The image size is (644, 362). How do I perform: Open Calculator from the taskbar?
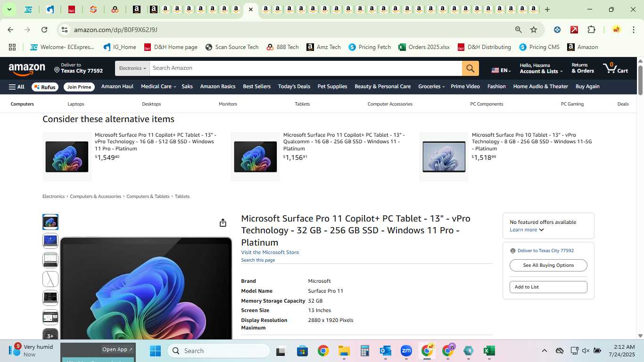click(364, 351)
